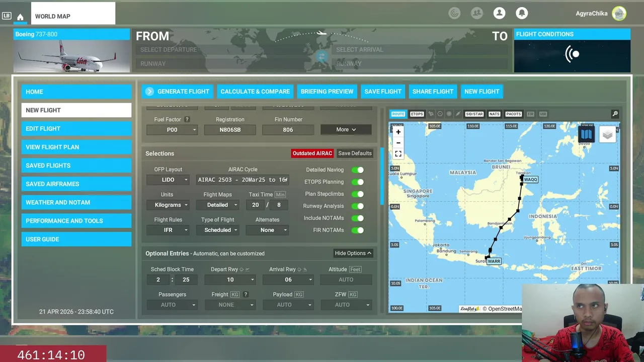
Task: Click Calculate & Compare button
Action: (255, 92)
